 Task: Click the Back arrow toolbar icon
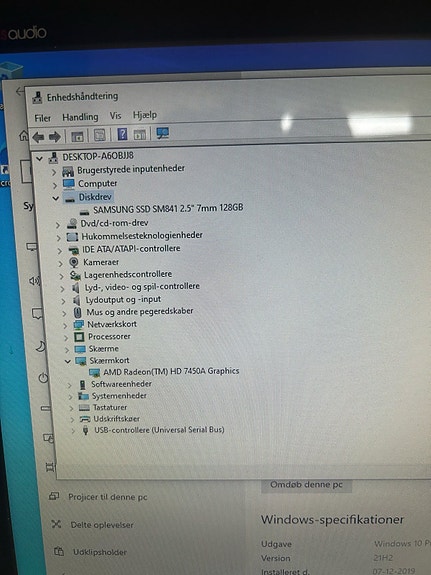click(x=38, y=138)
